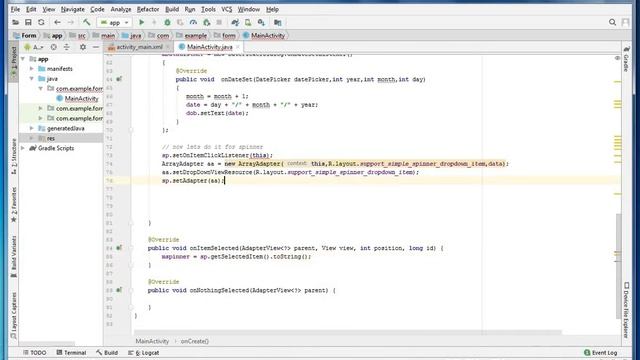Expand the res folder arrow

click(31, 138)
